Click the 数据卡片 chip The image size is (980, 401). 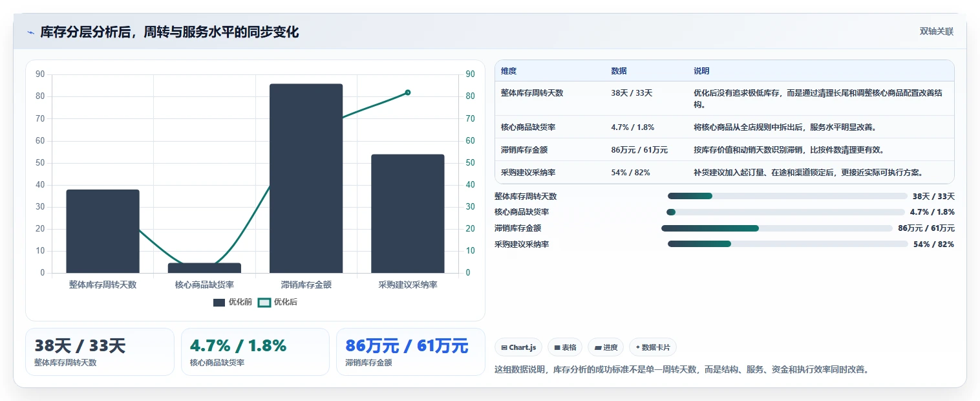pos(653,347)
